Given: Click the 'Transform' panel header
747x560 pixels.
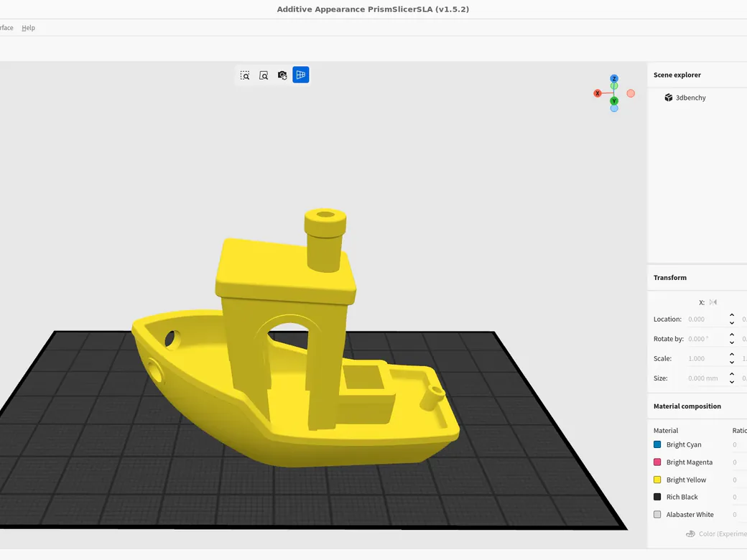Looking at the screenshot, I should [x=670, y=278].
